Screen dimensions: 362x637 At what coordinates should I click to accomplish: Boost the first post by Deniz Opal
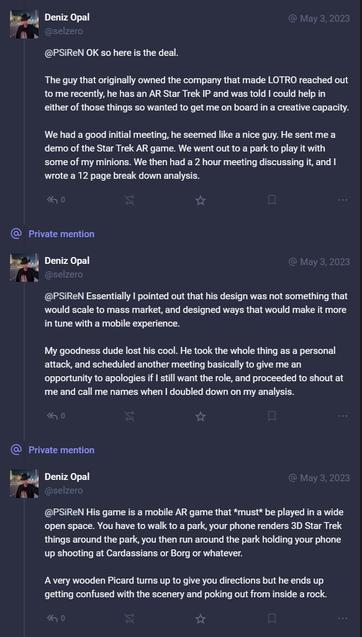click(x=130, y=200)
